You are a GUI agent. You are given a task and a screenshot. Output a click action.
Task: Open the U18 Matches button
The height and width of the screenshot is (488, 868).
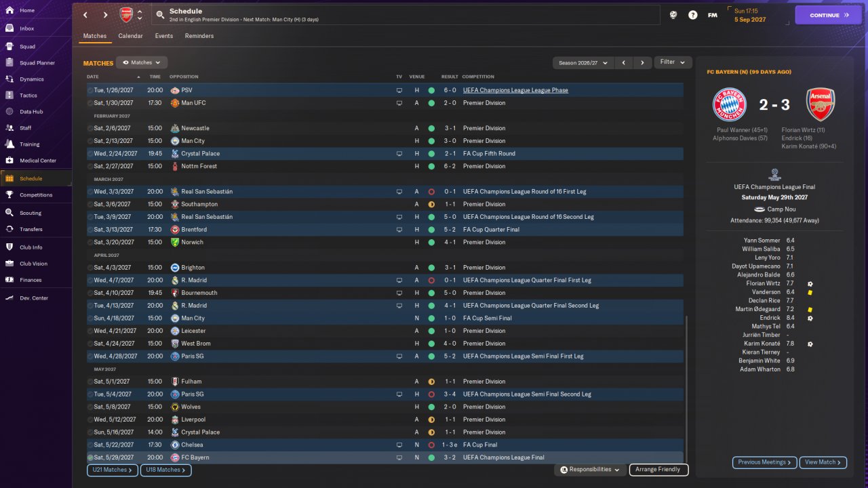pos(166,470)
